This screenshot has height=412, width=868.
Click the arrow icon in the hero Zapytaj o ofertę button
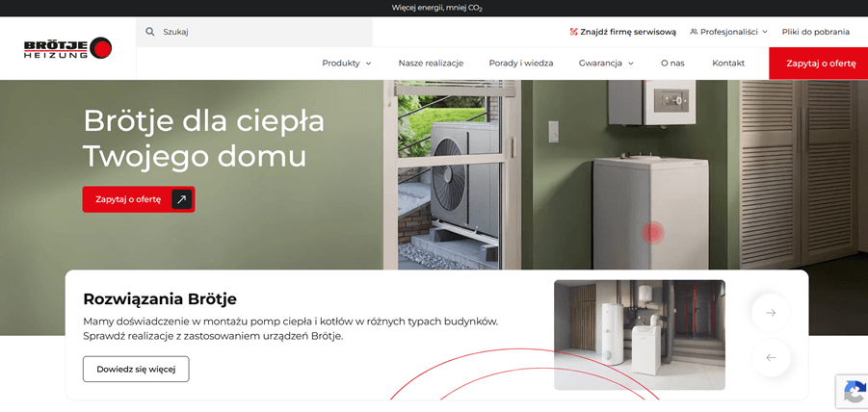click(181, 199)
